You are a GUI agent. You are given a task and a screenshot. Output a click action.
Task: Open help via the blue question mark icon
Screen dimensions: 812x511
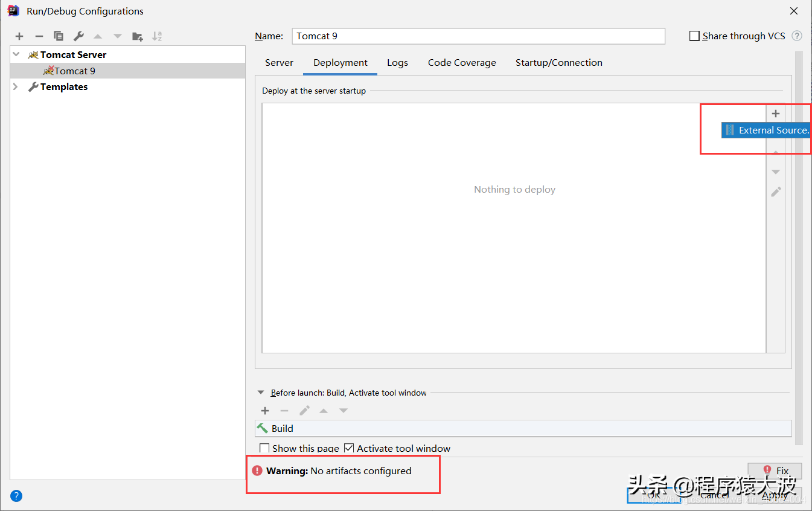point(16,497)
